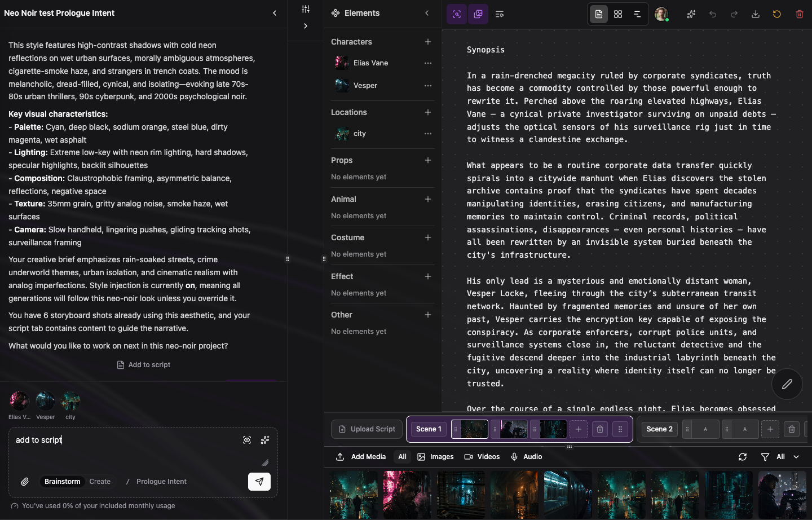Click the scan icon in chat input

coord(247,440)
